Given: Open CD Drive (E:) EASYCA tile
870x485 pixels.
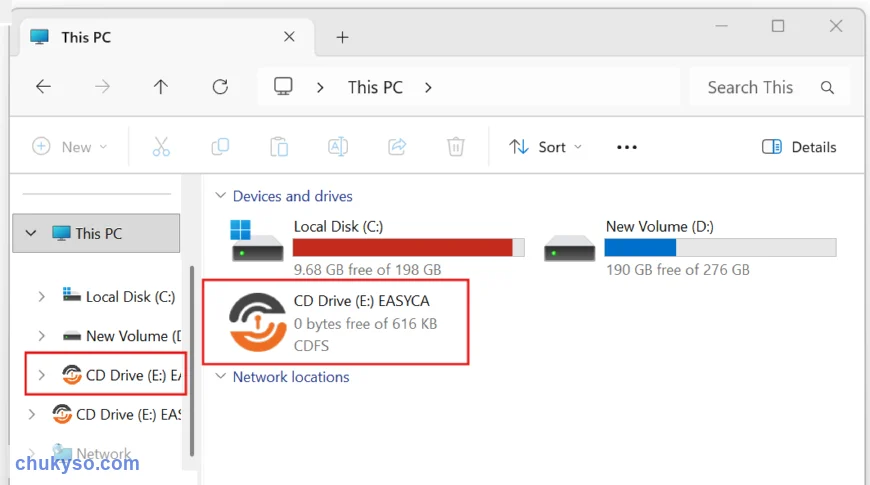Looking at the screenshot, I should 336,322.
